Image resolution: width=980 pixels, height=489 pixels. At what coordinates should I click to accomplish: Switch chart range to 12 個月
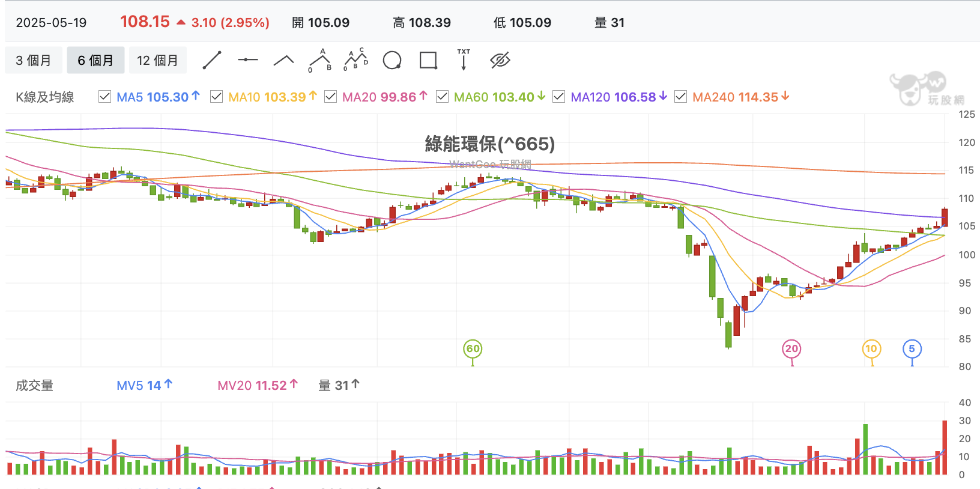157,60
